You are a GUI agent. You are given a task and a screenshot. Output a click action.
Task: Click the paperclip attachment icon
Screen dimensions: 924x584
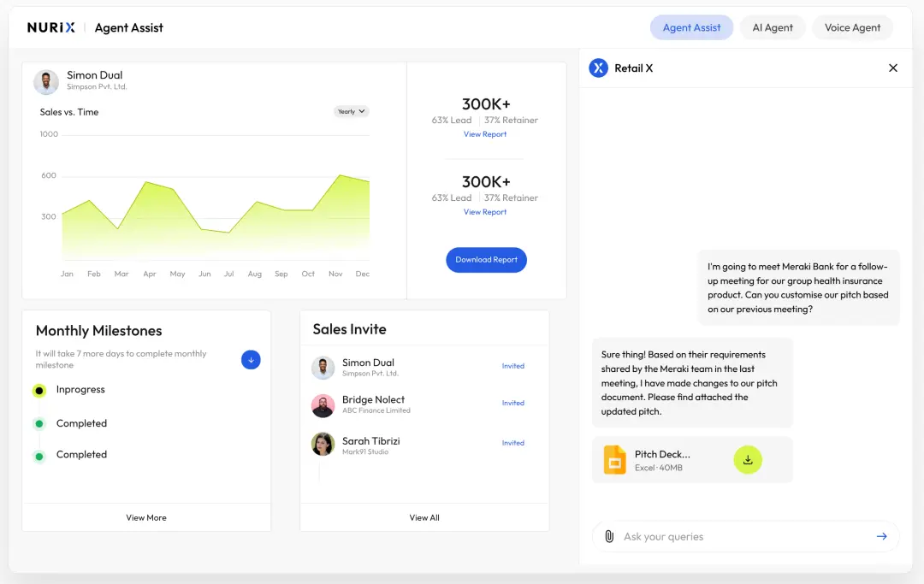point(609,536)
